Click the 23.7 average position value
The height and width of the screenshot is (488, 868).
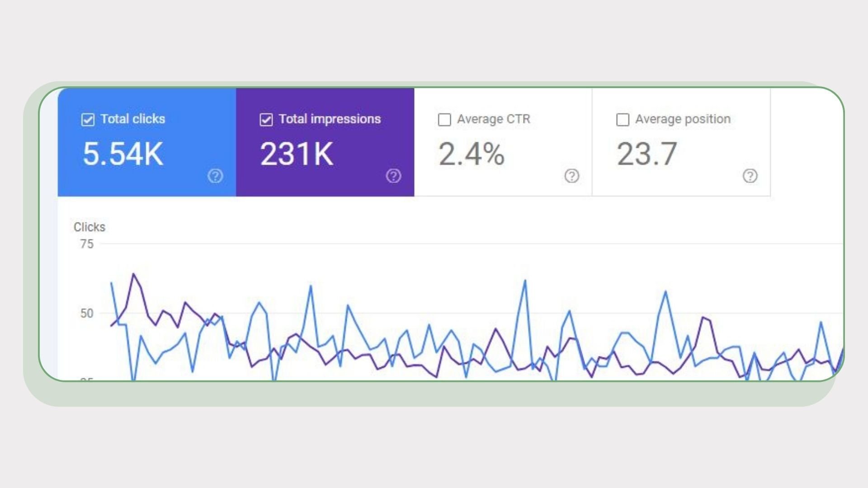click(647, 154)
